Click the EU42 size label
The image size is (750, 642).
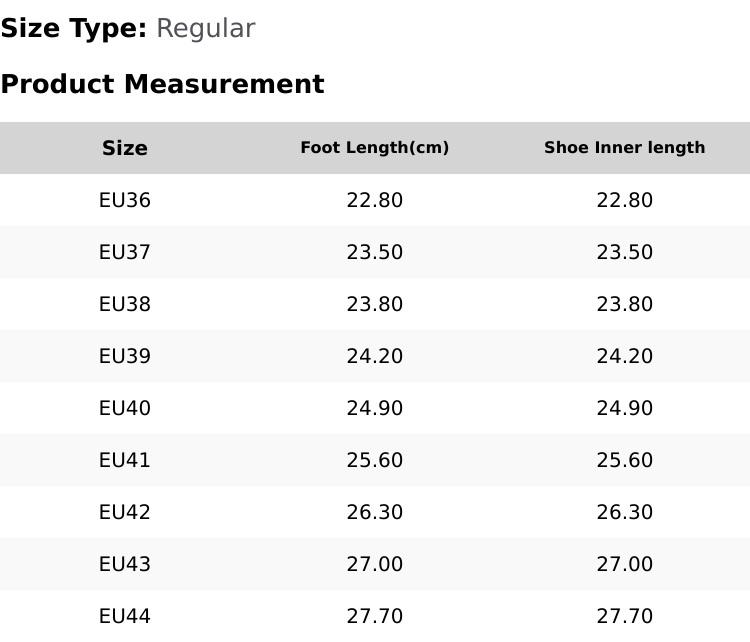[125, 512]
